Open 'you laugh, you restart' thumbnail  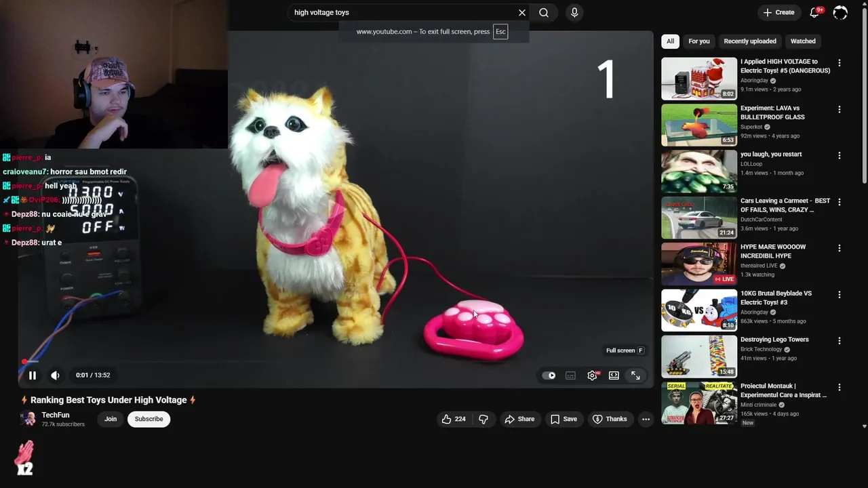tap(699, 171)
